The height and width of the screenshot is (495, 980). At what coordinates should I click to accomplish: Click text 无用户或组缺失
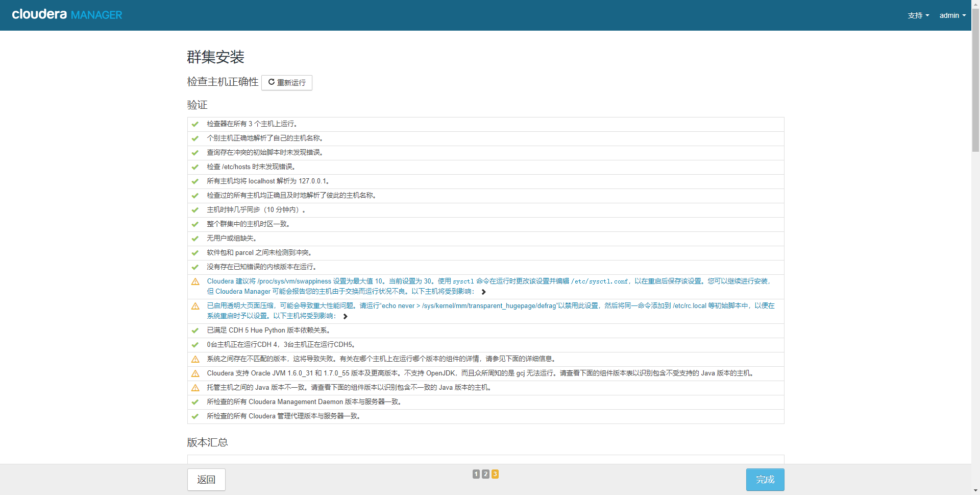231,238
